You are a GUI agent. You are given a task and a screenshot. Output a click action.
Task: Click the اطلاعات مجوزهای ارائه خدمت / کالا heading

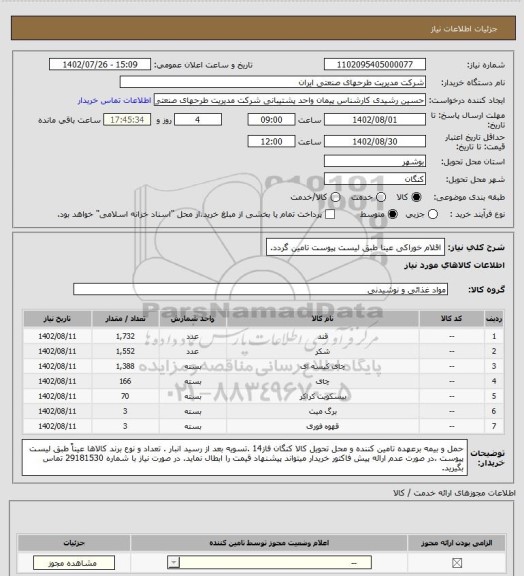tap(454, 493)
